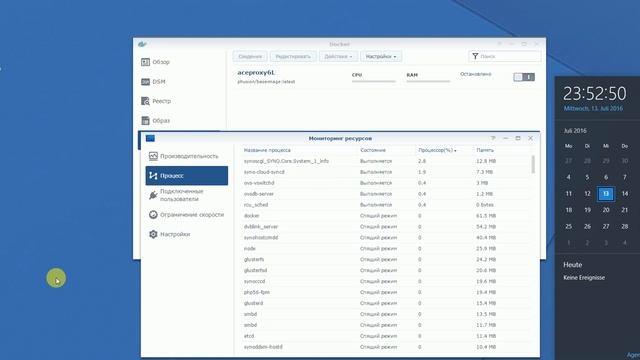Click the filter funnel icon in Docker search
Viewport: 640px width, 360px height.
(x=475, y=56)
